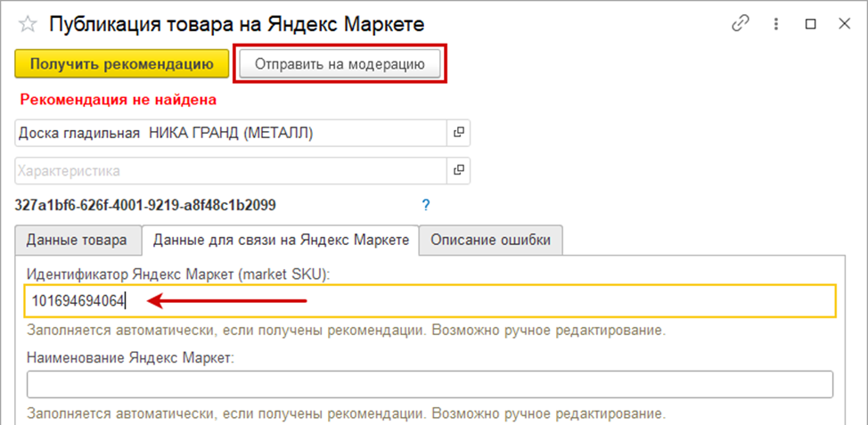The width and height of the screenshot is (868, 425).
Task: Click Отправить на модерацию button
Action: [x=340, y=64]
